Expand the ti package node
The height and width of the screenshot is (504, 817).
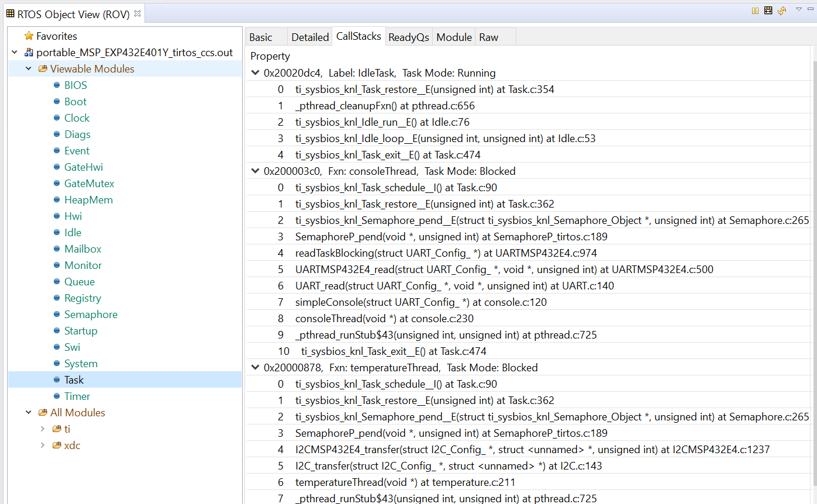pos(42,429)
